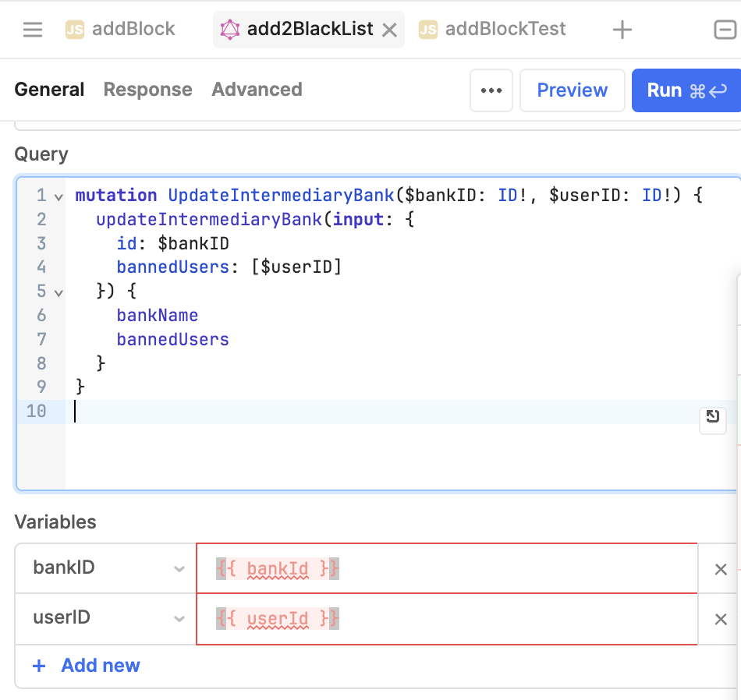This screenshot has height=700, width=741.
Task: Open the bankID variable type dropdown
Action: coord(179,569)
